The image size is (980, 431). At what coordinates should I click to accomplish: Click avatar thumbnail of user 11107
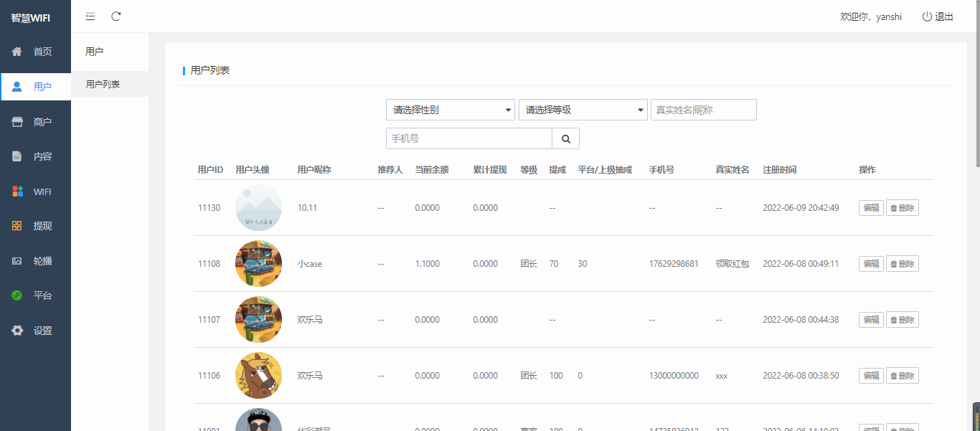click(258, 320)
